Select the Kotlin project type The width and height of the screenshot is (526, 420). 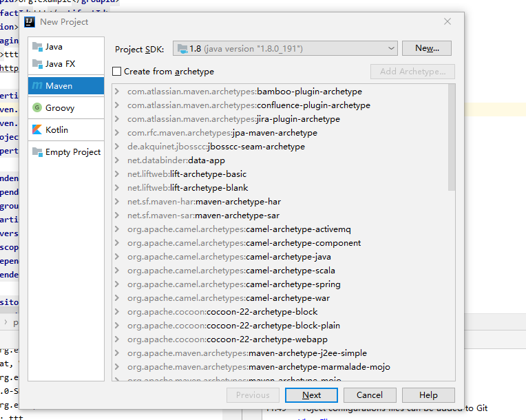tap(66, 129)
